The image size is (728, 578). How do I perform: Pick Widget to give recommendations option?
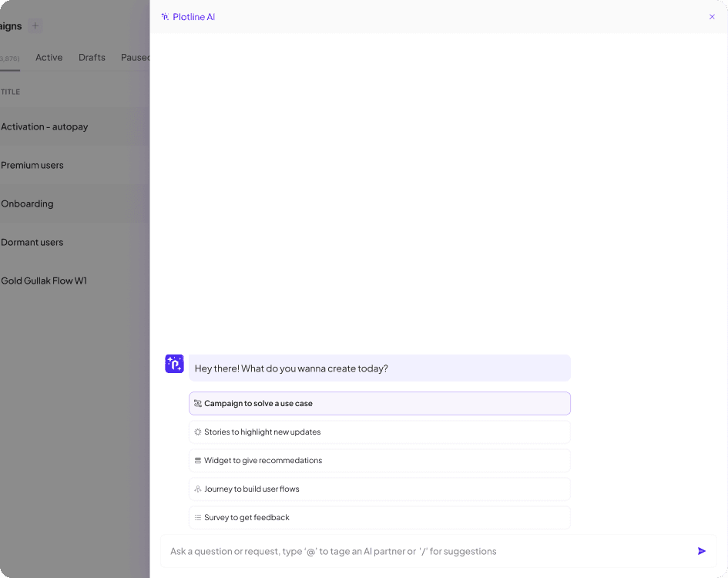coord(379,460)
